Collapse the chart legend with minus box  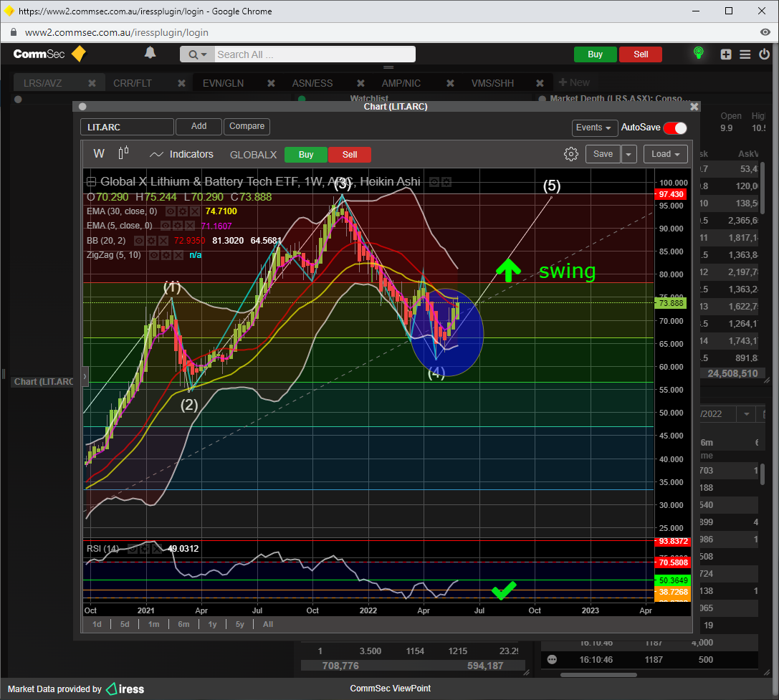[x=92, y=182]
